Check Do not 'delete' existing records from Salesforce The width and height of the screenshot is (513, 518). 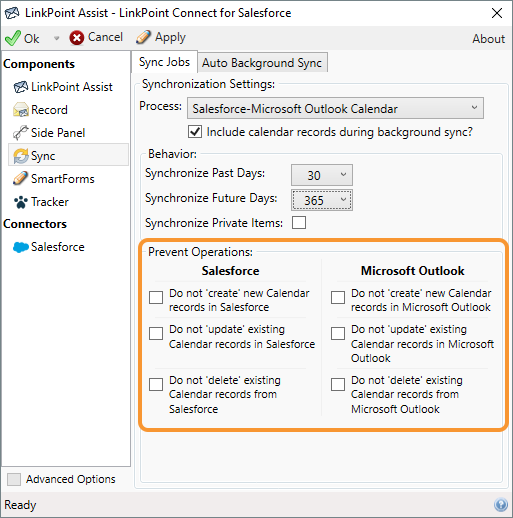click(x=156, y=384)
